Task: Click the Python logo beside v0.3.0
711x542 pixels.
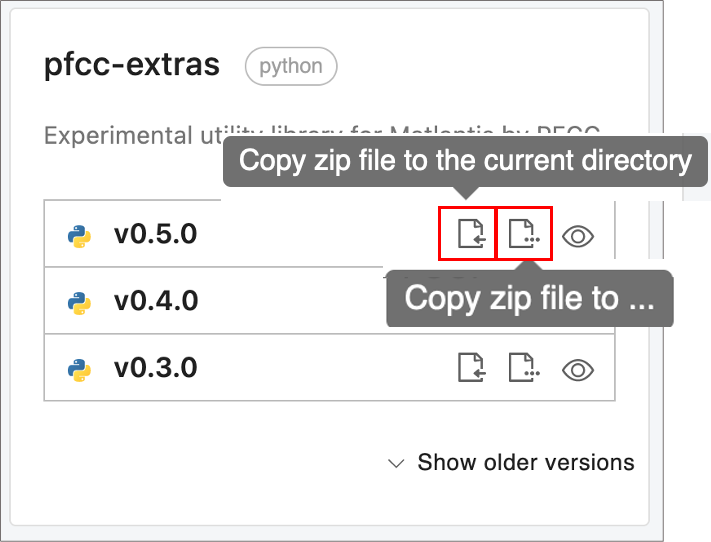Action: pos(80,369)
